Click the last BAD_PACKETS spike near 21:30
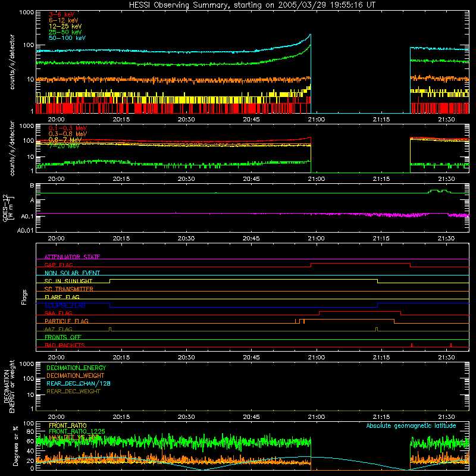 point(451,345)
